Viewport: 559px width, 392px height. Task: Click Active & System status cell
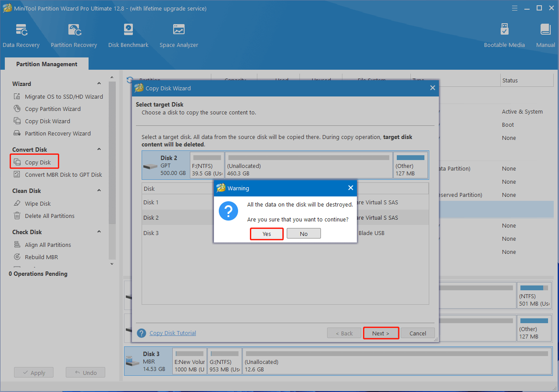click(522, 111)
